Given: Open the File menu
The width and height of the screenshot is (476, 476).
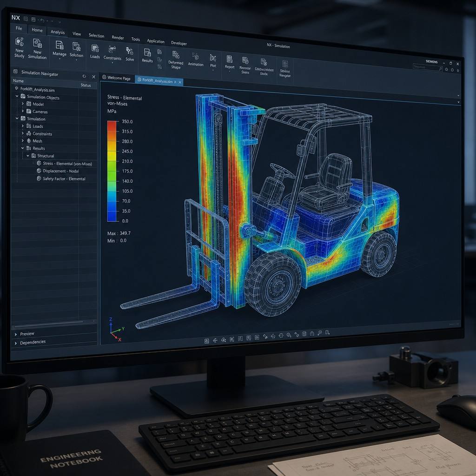Looking at the screenshot, I should pos(19,28).
